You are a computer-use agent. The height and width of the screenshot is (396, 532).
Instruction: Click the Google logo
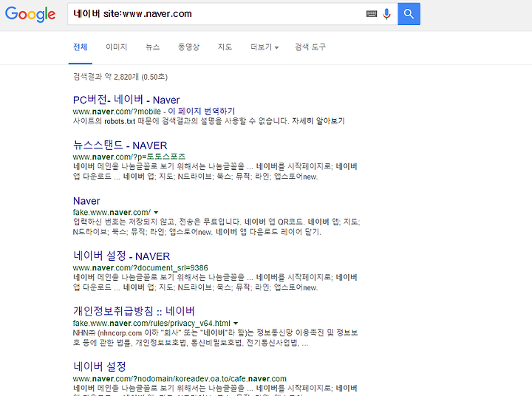click(30, 14)
